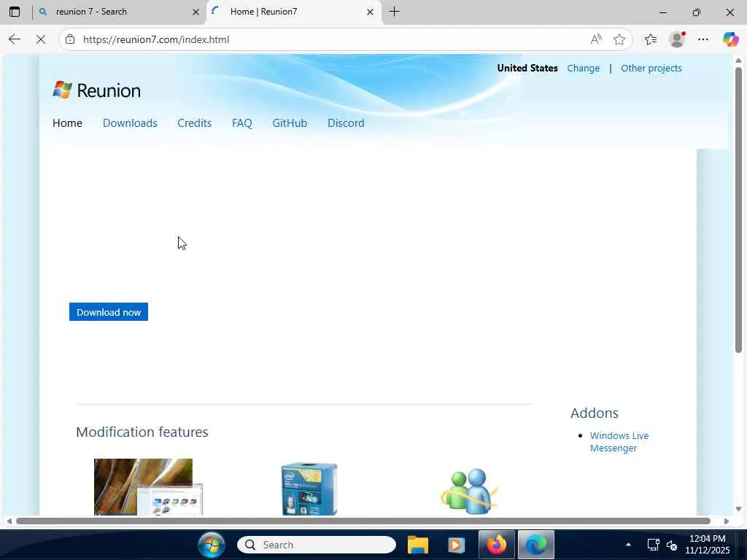Open Settings and more ellipsis menu
Viewport: 747px width, 560px height.
point(703,39)
